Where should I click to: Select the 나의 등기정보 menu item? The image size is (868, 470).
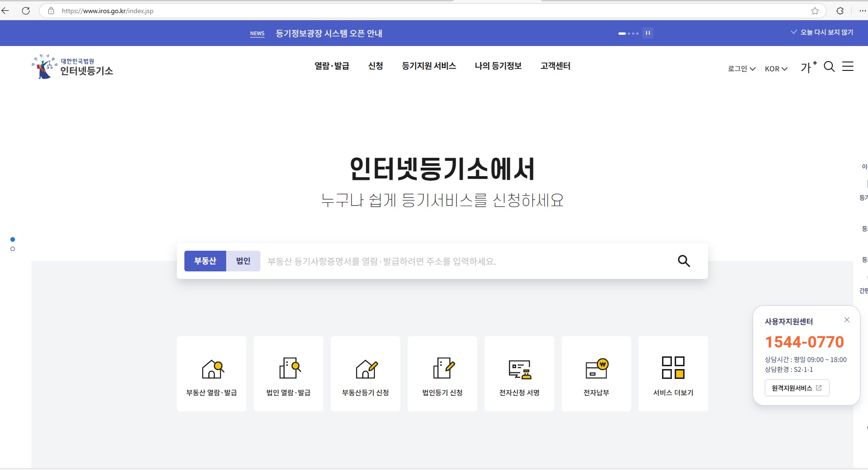[498, 66]
